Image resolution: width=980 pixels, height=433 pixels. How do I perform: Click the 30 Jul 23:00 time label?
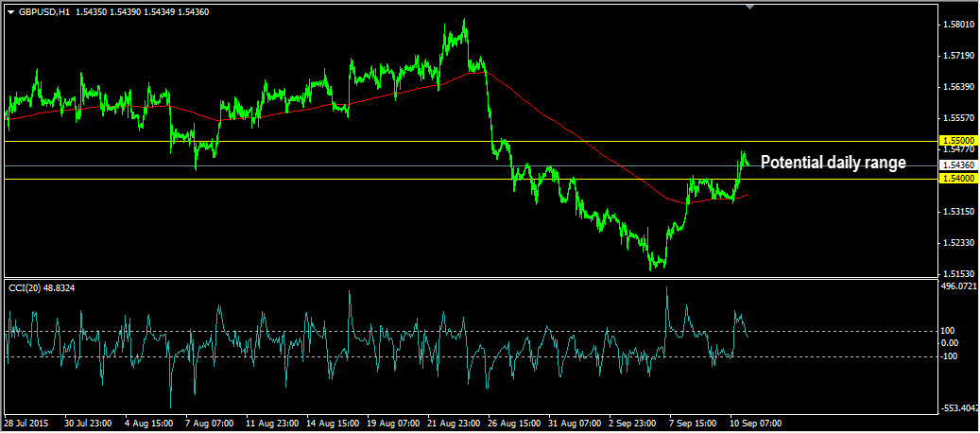pyautogui.click(x=88, y=424)
